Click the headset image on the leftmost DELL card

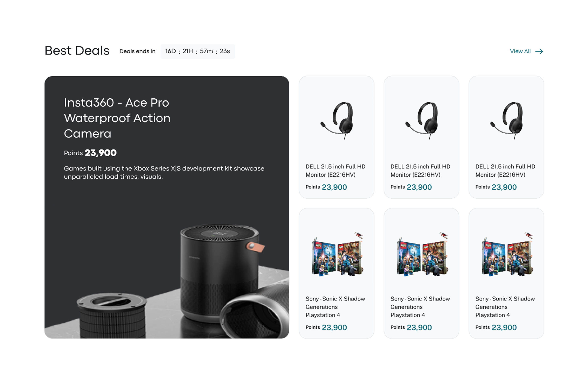[338, 120]
